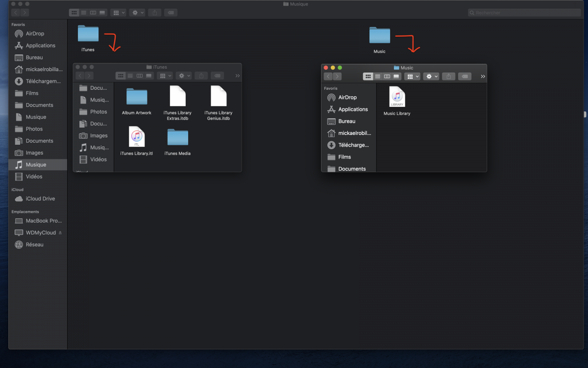Open Réseau in the sidebar
This screenshot has width=588, height=368.
point(34,244)
